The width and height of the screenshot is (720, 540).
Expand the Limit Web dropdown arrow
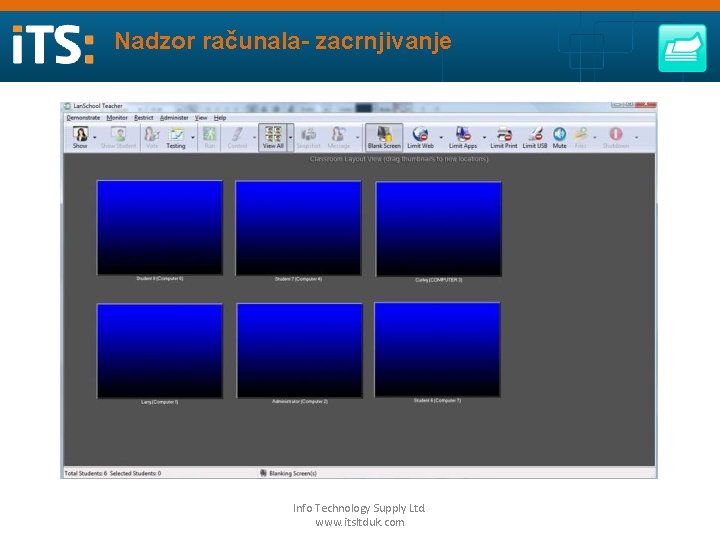pyautogui.click(x=441, y=137)
